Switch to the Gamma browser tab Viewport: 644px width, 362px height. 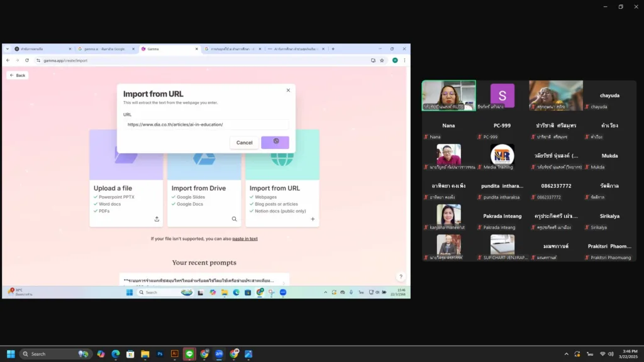[x=169, y=49]
